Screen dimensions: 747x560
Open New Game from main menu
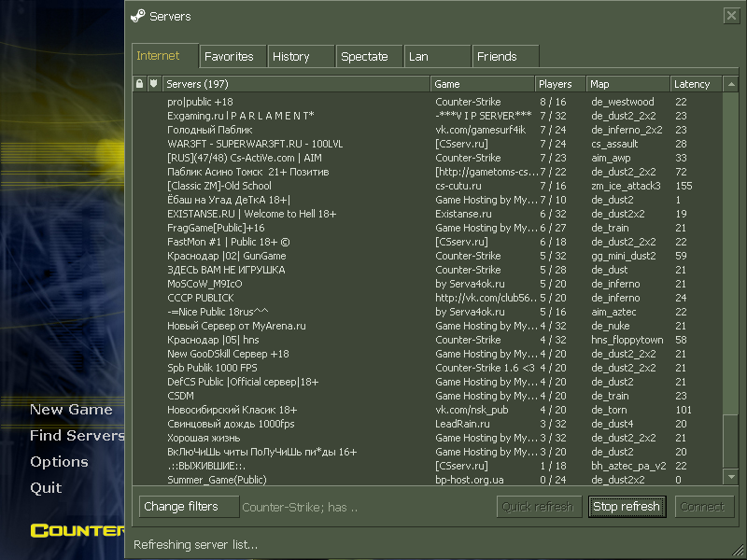pos(71,410)
